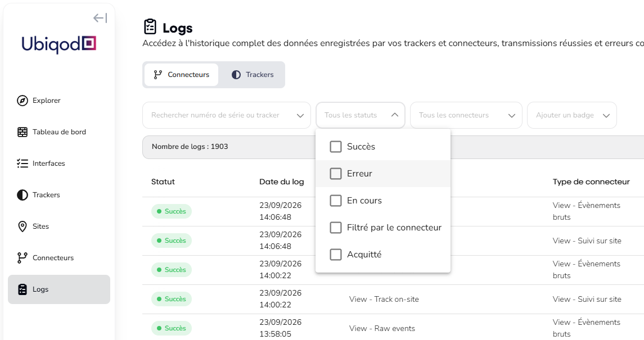Viewport: 644px width, 340px height.
Task: Open the Tous les connecteurs dropdown
Action: [x=466, y=115]
